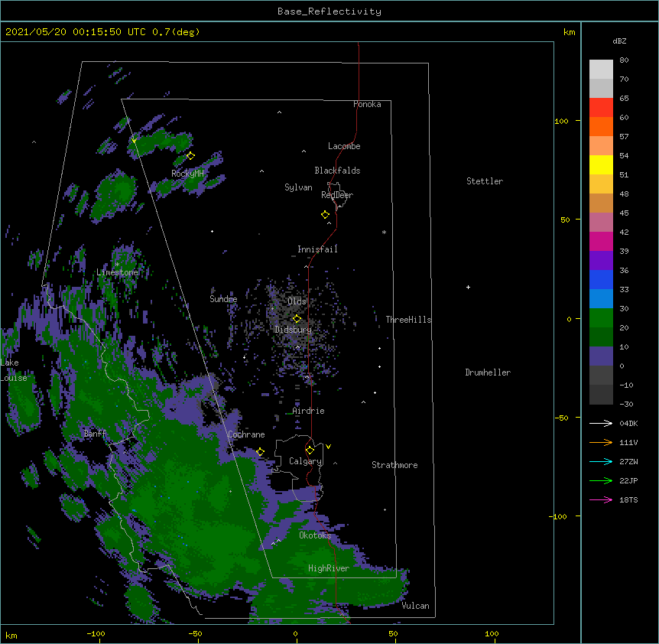
Task: Select the Limestone map label
Action: [x=117, y=272]
